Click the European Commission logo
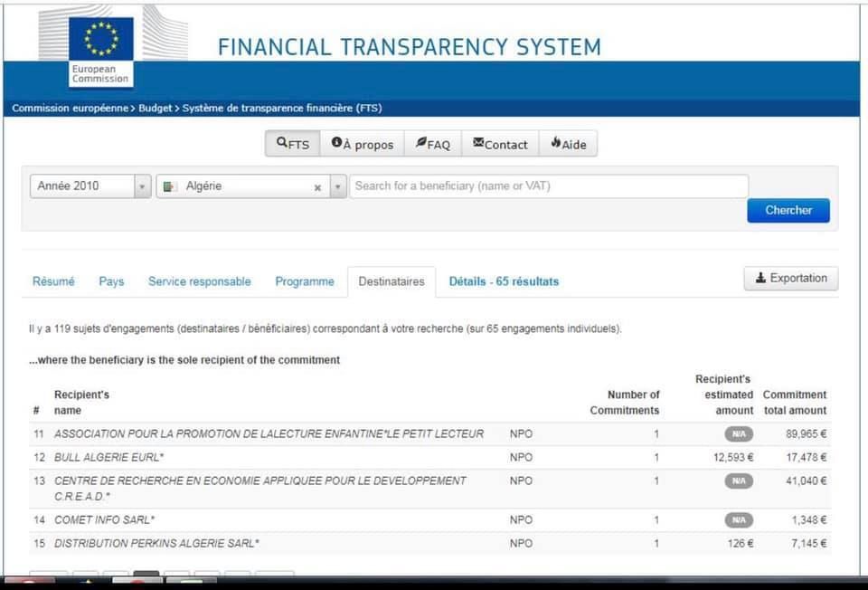The width and height of the screenshot is (868, 590). click(100, 50)
